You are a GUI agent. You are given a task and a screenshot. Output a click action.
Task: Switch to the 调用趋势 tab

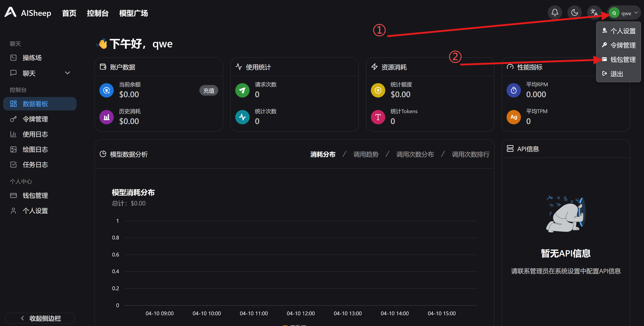366,154
